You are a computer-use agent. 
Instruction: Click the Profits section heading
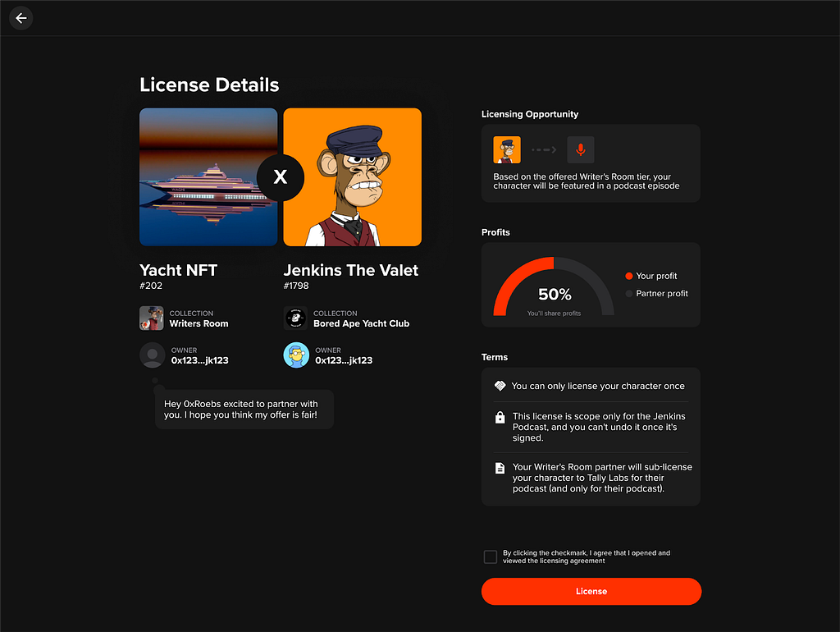click(495, 232)
